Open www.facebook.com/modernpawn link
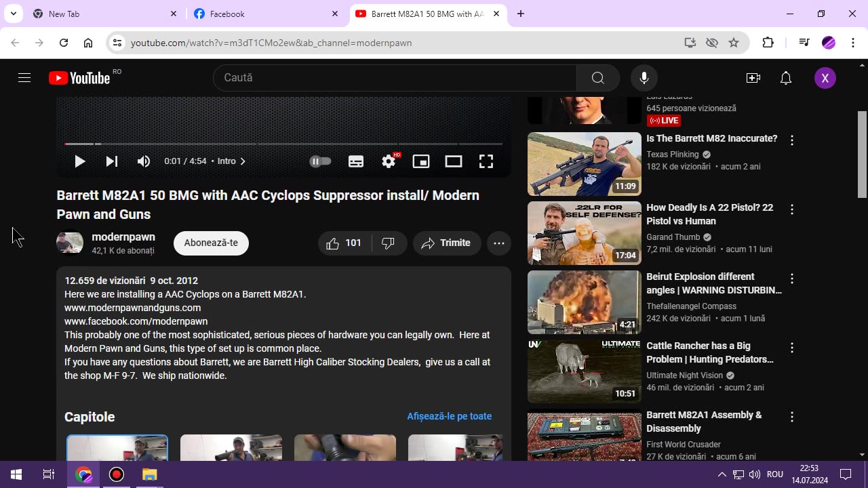This screenshot has width=868, height=488. [136, 321]
